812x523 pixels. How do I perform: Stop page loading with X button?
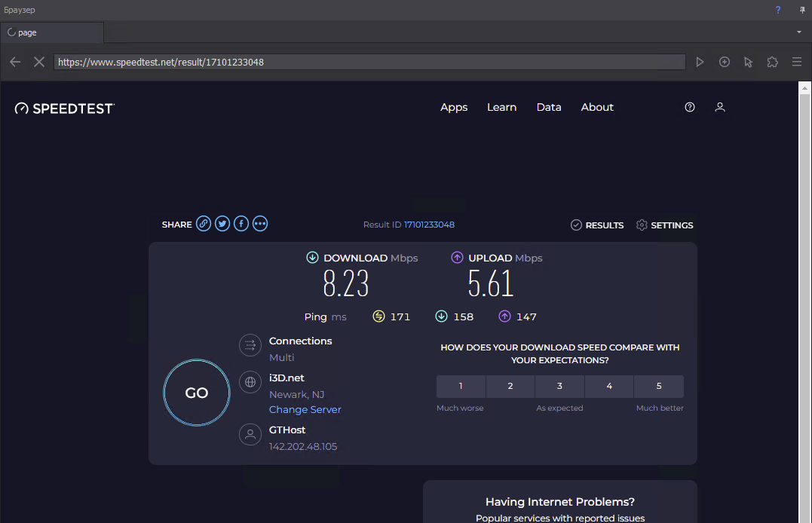pyautogui.click(x=39, y=62)
